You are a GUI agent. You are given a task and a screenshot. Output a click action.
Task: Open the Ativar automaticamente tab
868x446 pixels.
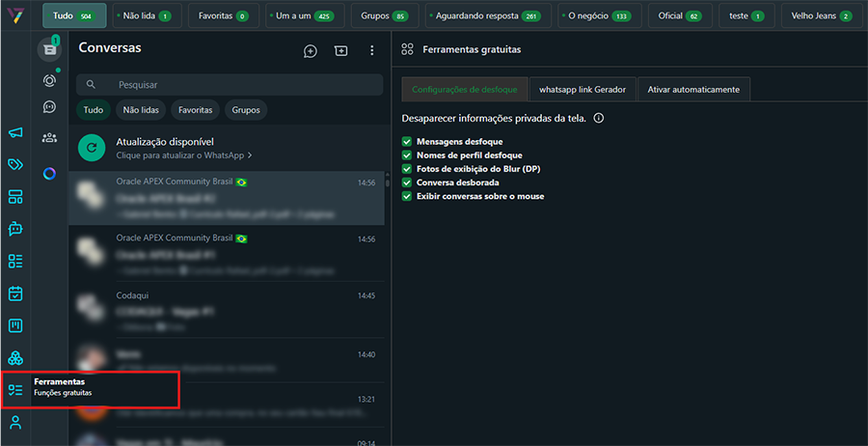(693, 89)
